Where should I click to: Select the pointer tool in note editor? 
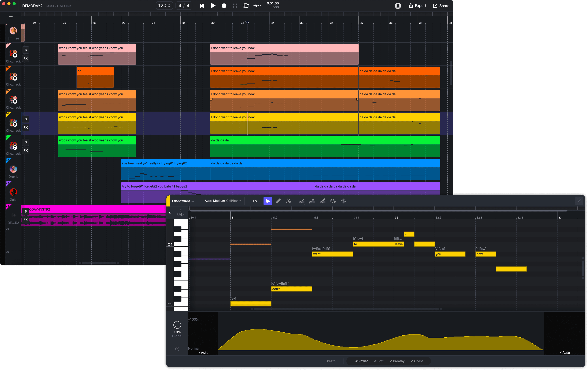click(x=268, y=201)
